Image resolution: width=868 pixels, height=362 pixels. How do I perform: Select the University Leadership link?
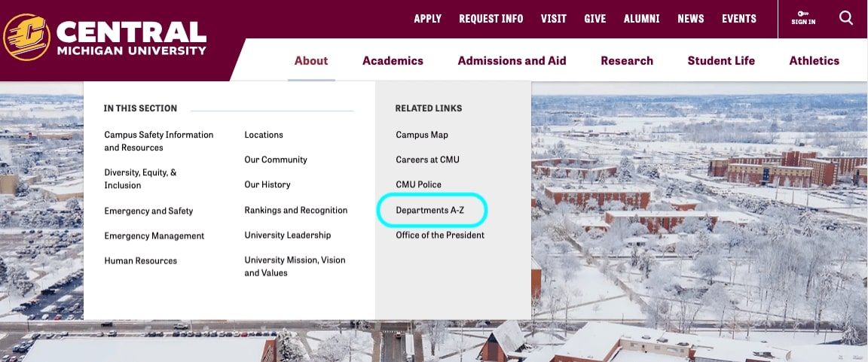tap(288, 236)
